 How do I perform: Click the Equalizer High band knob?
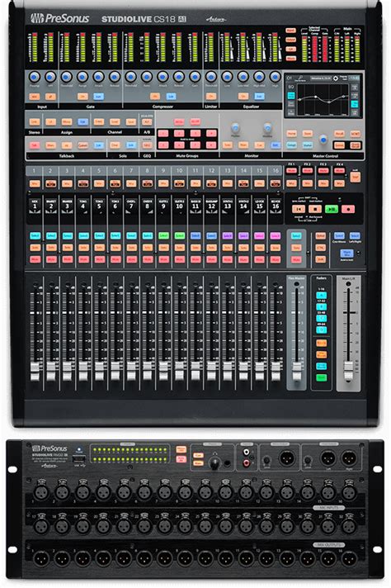point(276,77)
